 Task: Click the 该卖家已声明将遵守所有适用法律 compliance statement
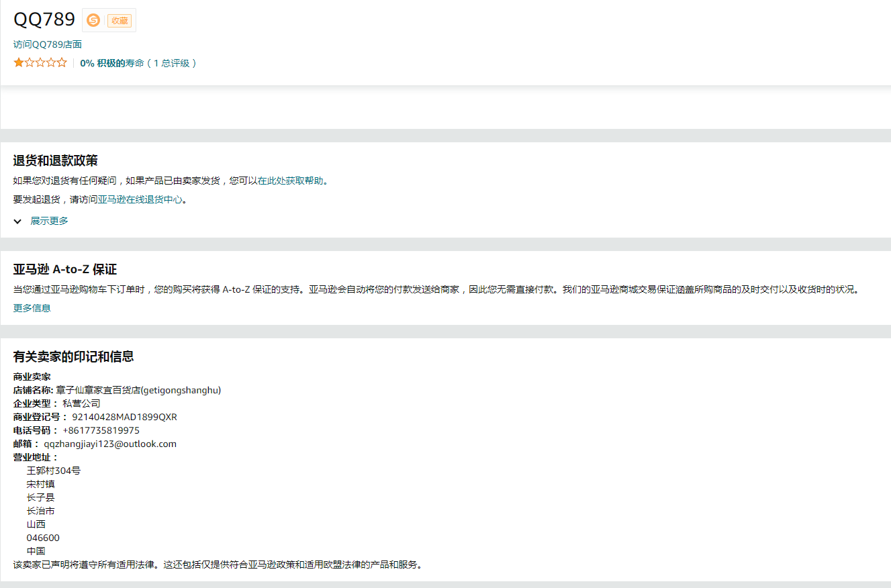click(x=220, y=565)
